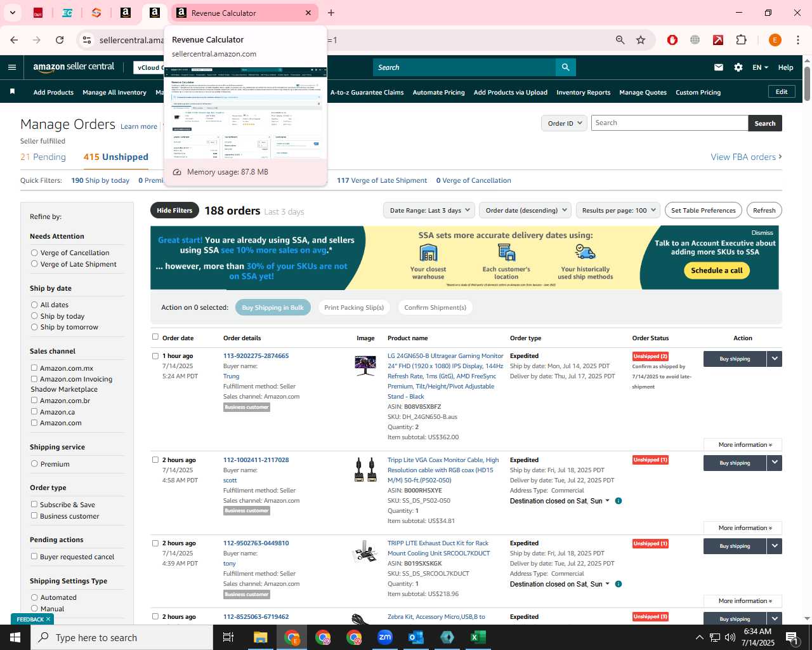The height and width of the screenshot is (650, 812).
Task: Expand More information for Trung's order
Action: (743, 445)
